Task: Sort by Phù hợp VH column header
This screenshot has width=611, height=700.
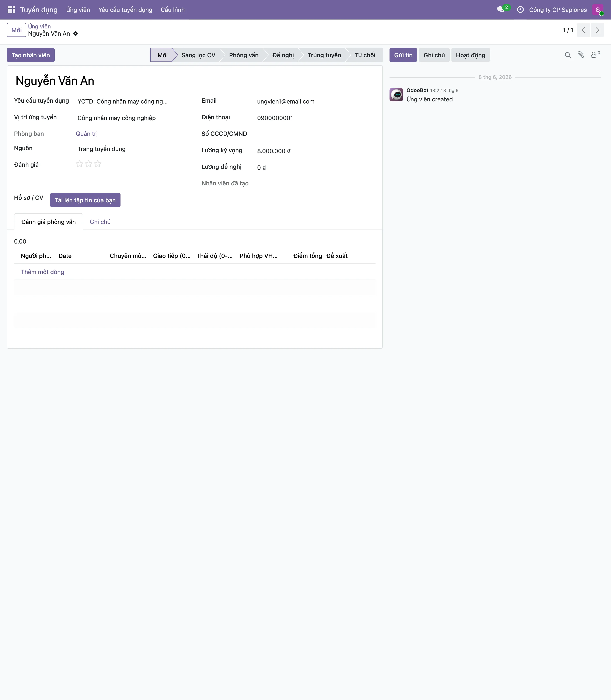Action: tap(258, 256)
